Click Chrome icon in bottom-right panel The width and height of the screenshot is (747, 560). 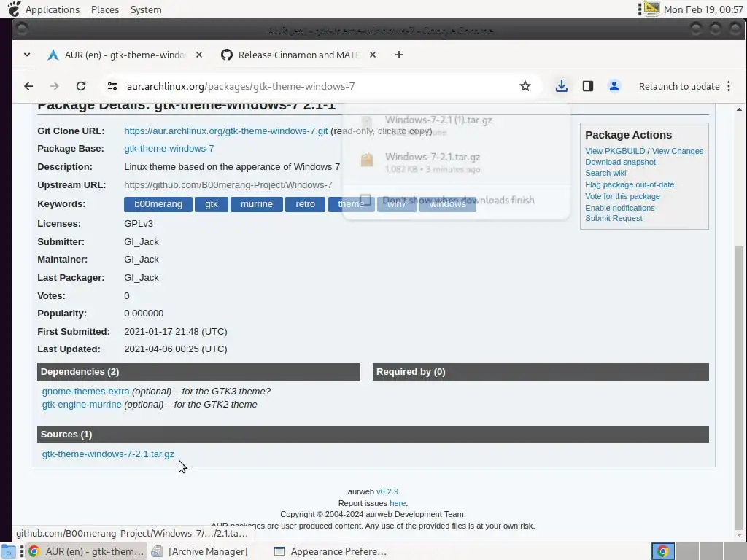click(x=662, y=551)
